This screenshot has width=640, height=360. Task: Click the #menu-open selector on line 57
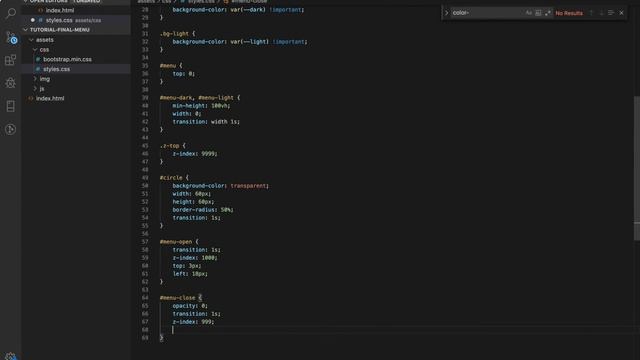[x=176, y=242]
